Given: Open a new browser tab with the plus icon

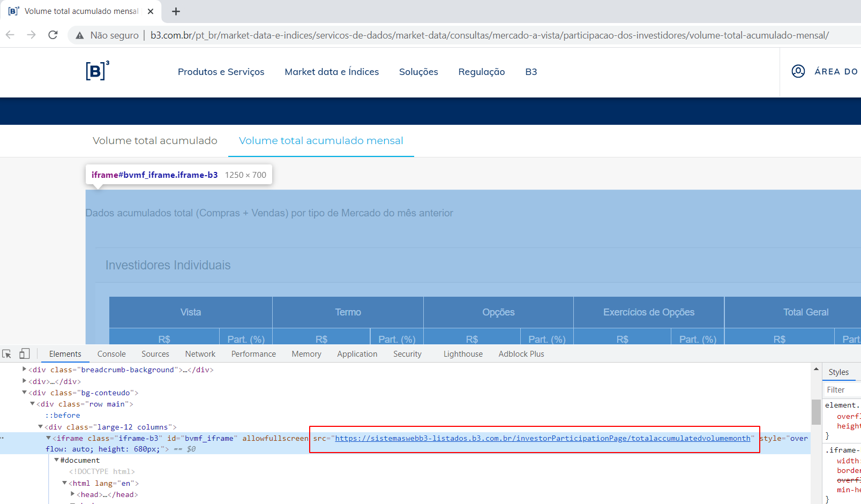Looking at the screenshot, I should pyautogui.click(x=176, y=11).
